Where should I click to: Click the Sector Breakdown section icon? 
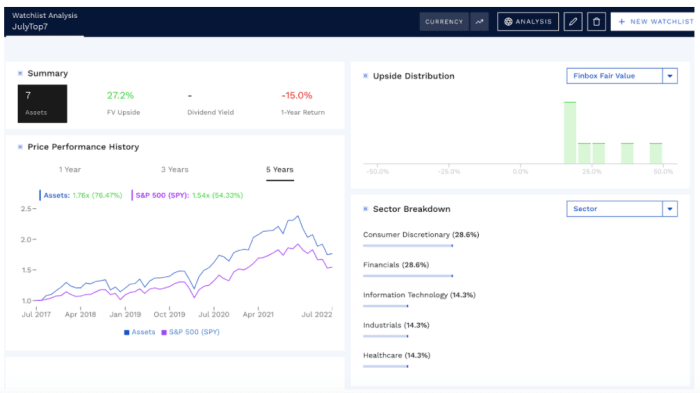click(366, 209)
